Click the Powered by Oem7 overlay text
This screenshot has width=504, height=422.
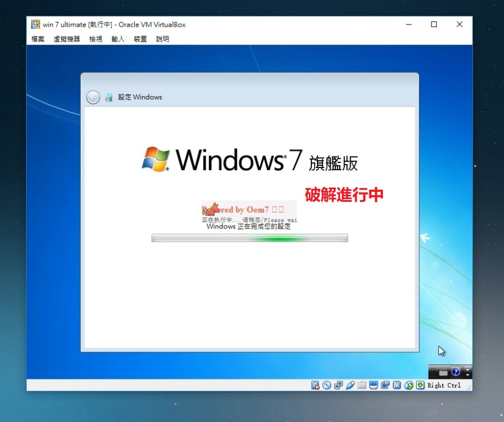pos(243,209)
